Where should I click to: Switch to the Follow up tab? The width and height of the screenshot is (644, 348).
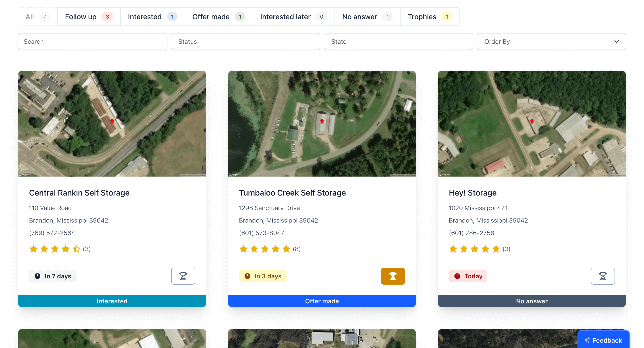pos(89,17)
